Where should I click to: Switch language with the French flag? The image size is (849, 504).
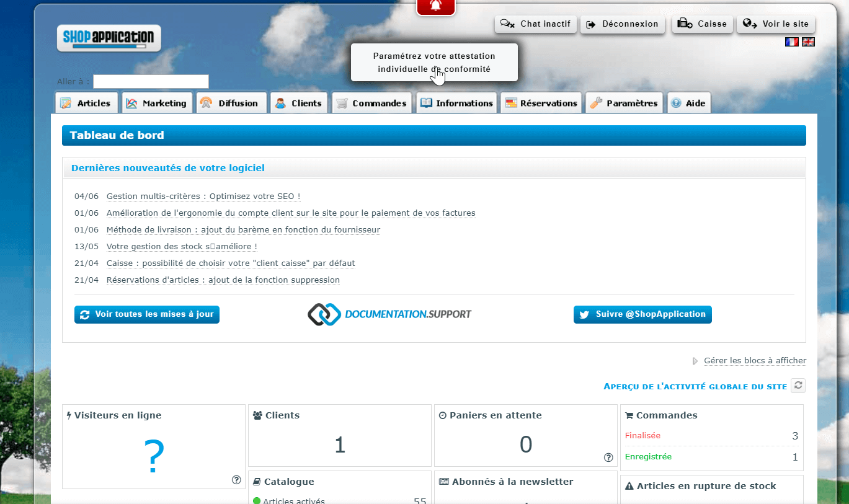click(x=791, y=42)
